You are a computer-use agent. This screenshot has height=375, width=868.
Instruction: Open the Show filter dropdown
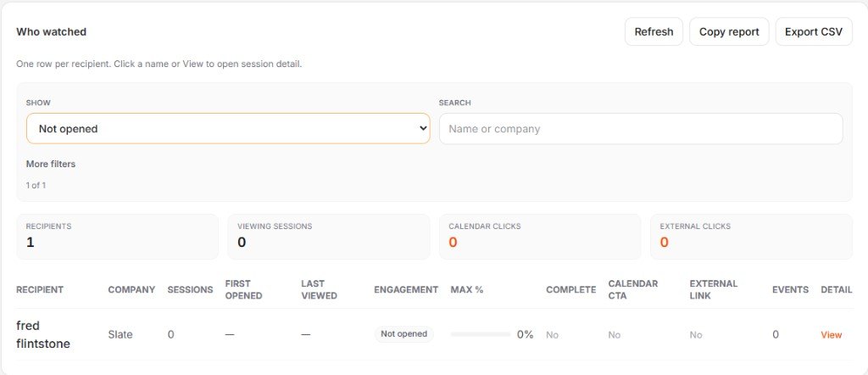coord(228,128)
